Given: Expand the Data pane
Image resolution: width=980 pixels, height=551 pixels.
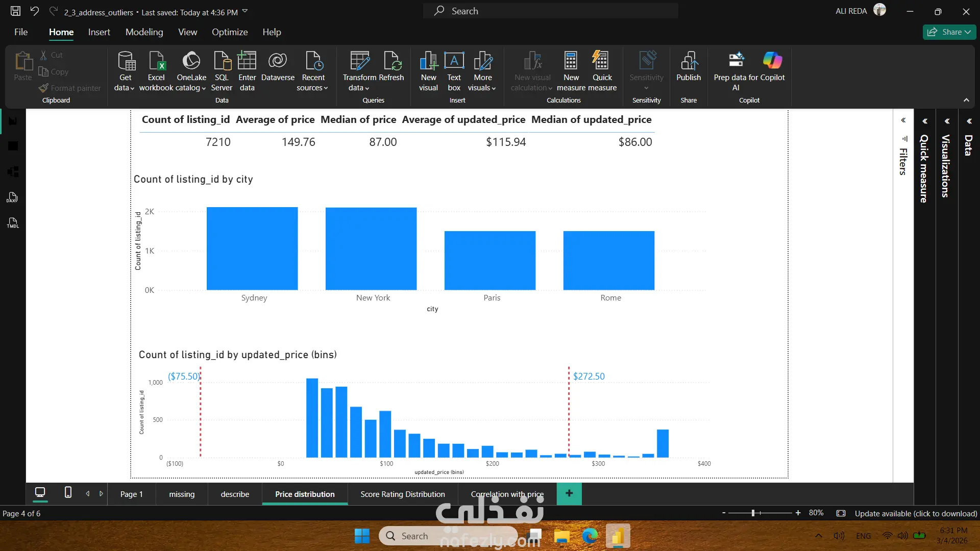Looking at the screenshot, I should click(969, 121).
